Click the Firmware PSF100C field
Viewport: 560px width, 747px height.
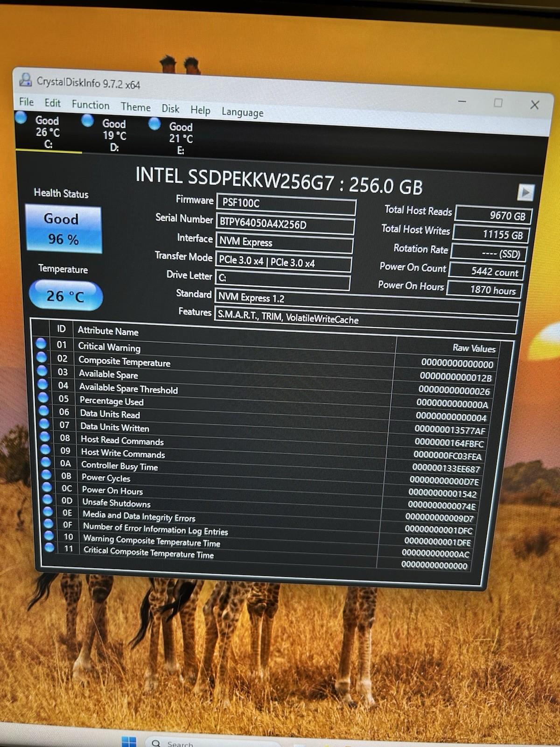click(x=287, y=204)
